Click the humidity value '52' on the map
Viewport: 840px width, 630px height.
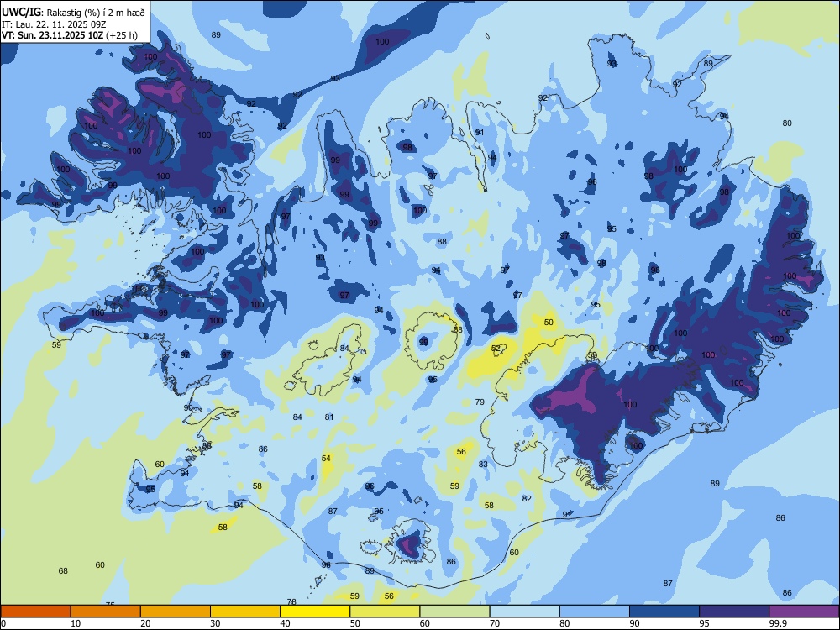496,349
